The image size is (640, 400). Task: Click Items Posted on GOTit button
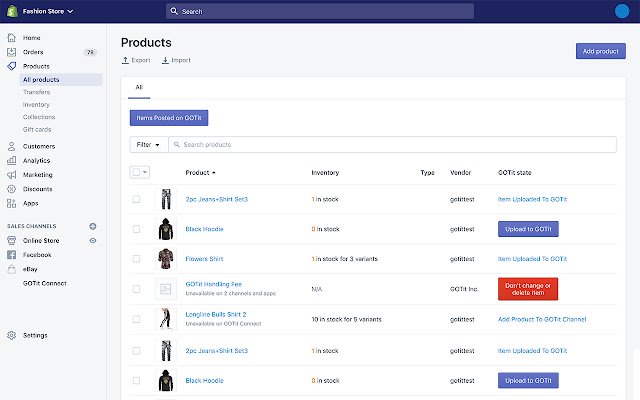tap(169, 118)
